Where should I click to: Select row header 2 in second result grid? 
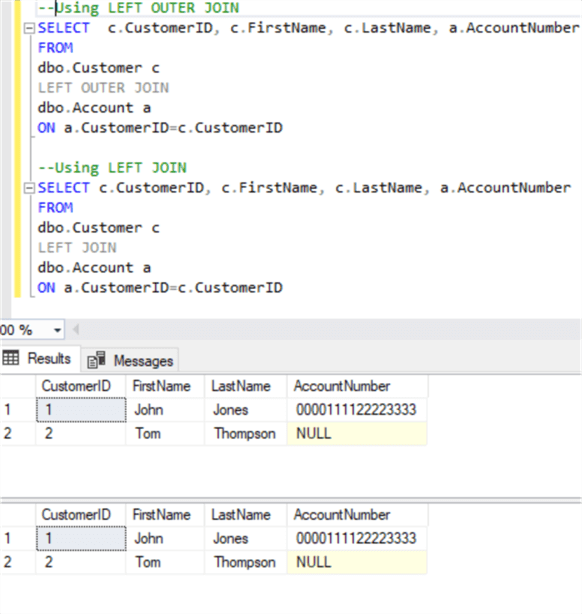coord(18,562)
